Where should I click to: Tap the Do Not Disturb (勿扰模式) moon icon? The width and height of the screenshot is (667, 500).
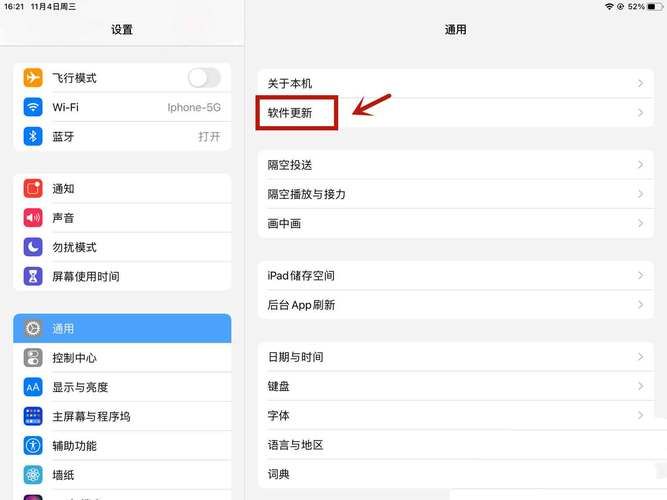33,247
